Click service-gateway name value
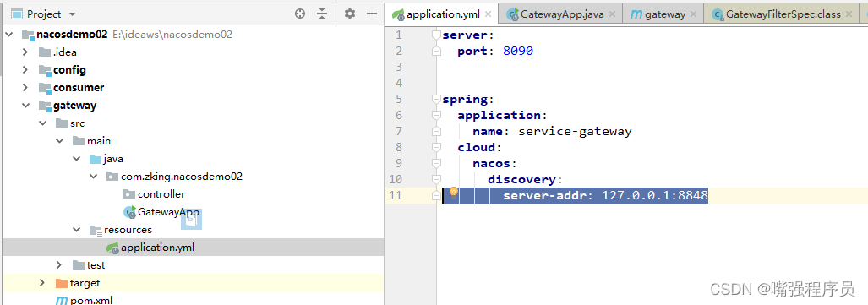 [575, 132]
